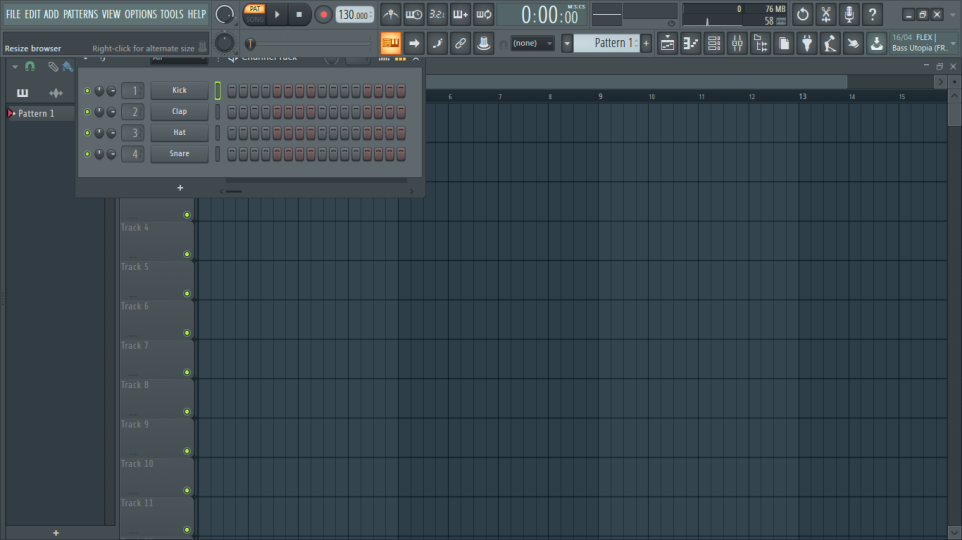Open the snap (none) dropdown
The width and height of the screenshot is (962, 540).
click(x=533, y=43)
